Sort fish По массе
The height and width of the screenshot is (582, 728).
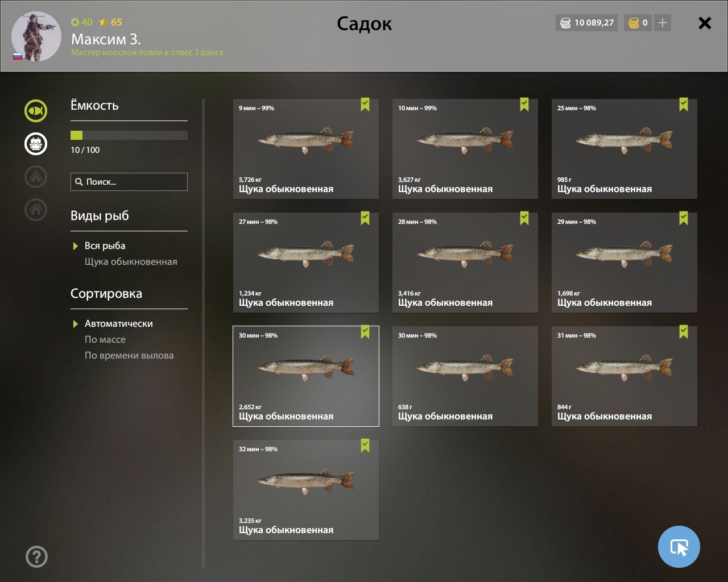pos(105,339)
